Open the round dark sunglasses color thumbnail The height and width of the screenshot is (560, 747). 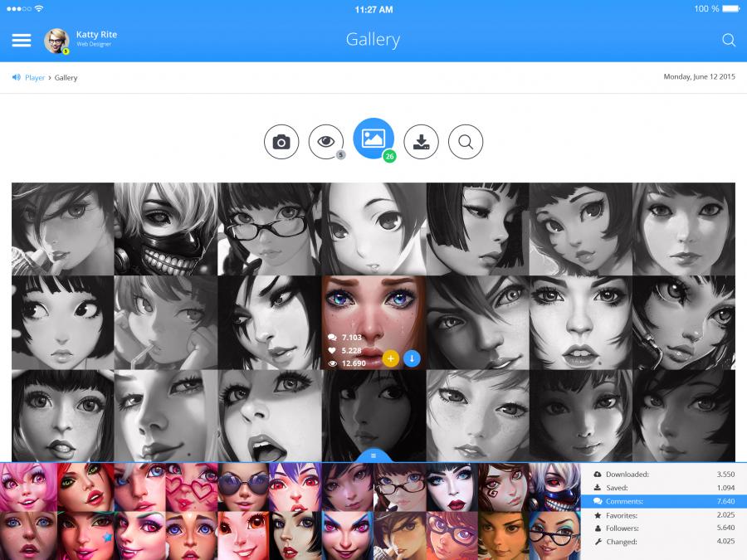[x=243, y=488]
